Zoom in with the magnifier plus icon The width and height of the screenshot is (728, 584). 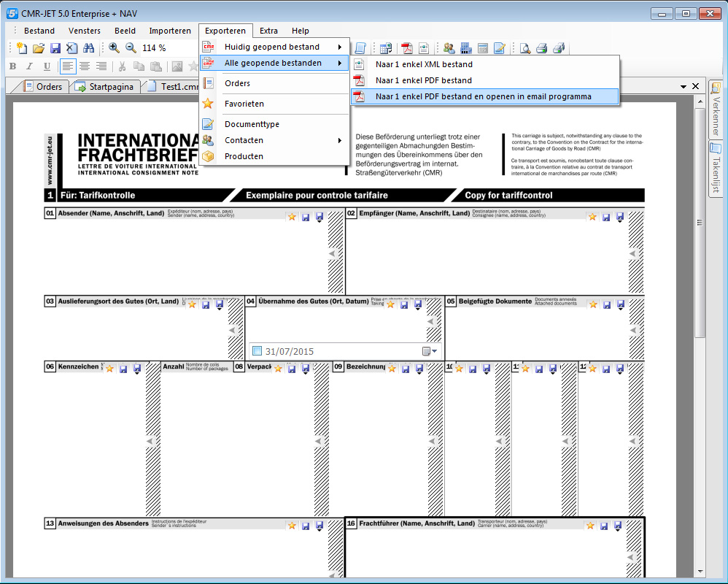(115, 48)
